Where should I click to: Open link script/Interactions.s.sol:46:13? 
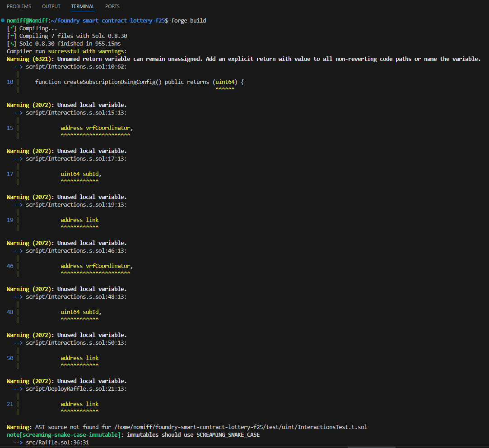[x=76, y=251]
